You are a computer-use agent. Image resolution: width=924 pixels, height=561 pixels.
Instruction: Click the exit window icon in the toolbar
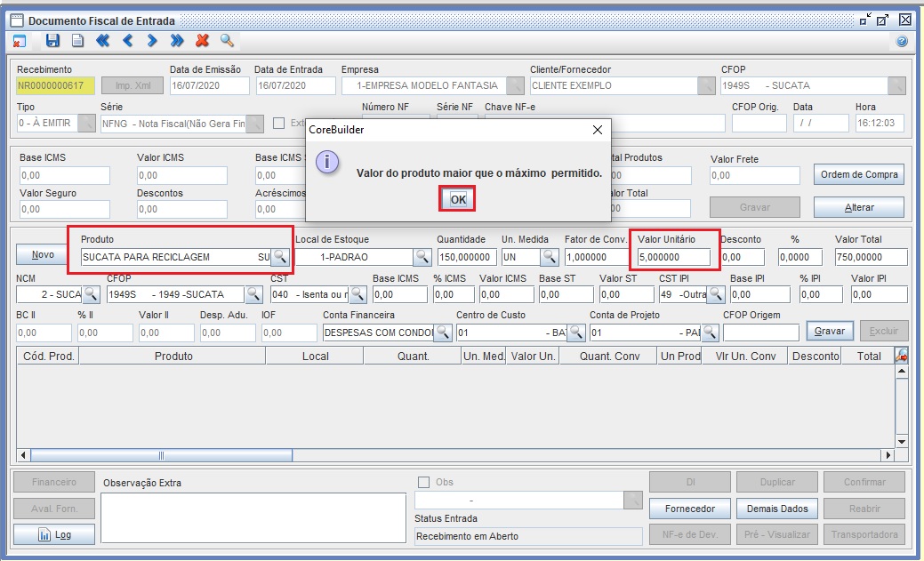20,41
